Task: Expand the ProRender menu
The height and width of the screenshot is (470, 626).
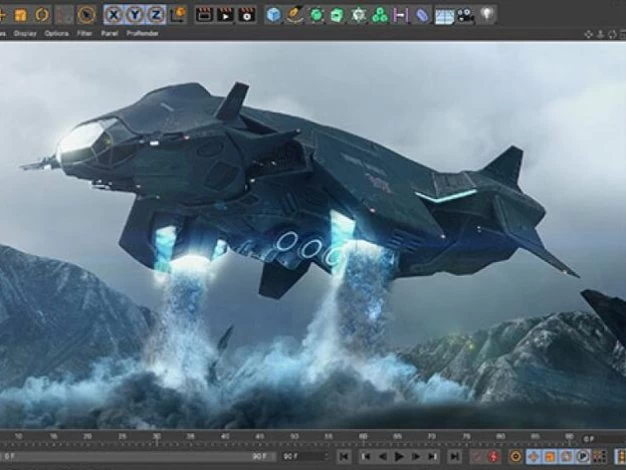Action: (140, 33)
